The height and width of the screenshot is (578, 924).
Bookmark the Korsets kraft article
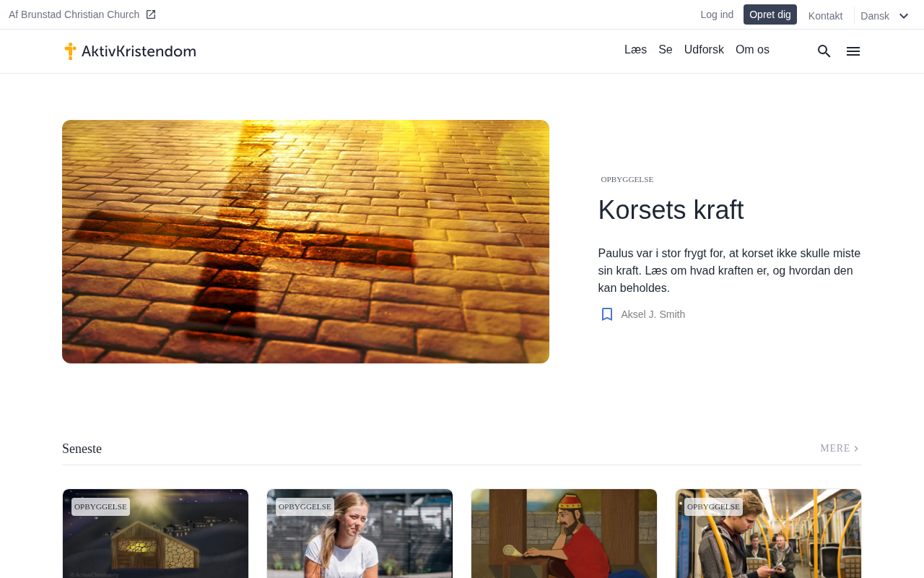(x=607, y=314)
